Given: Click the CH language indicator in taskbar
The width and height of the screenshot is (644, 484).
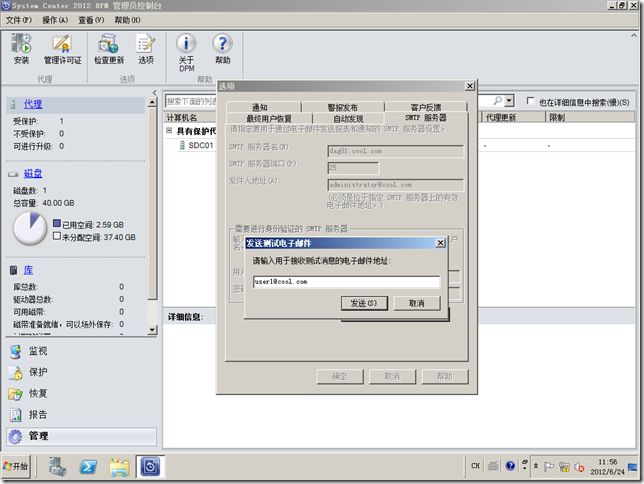Looking at the screenshot, I should pos(475,466).
